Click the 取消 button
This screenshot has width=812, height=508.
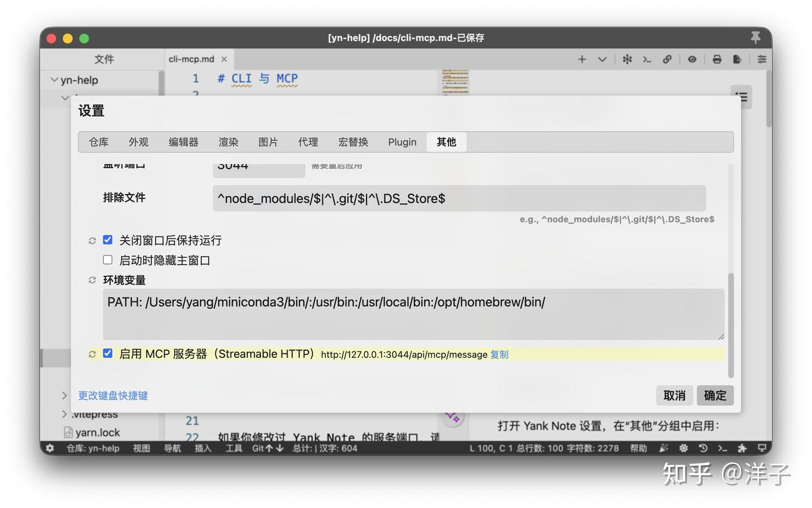[x=674, y=396]
